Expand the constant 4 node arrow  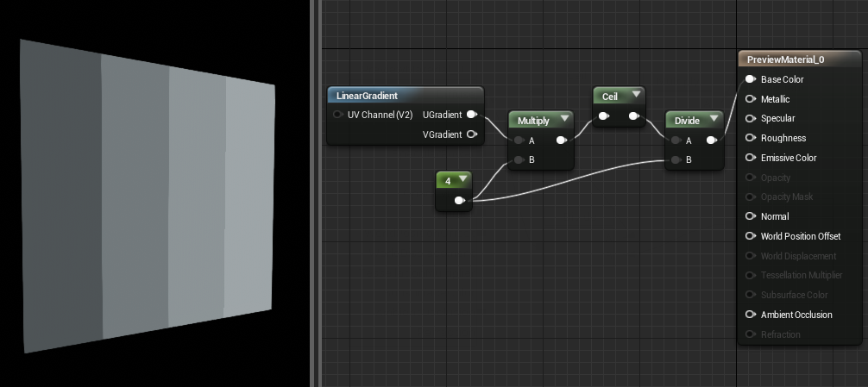[462, 179]
